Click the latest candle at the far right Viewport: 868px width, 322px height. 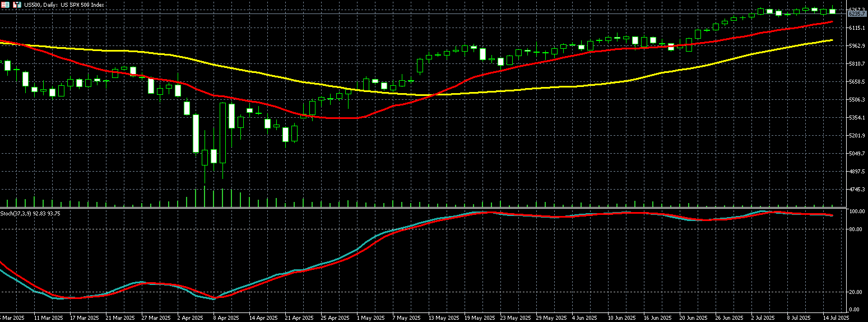tap(832, 11)
